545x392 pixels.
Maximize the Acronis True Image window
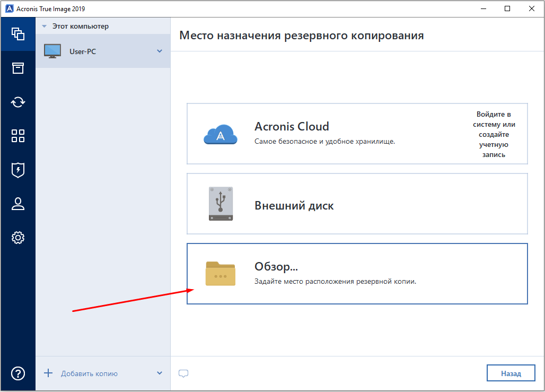[x=507, y=8]
